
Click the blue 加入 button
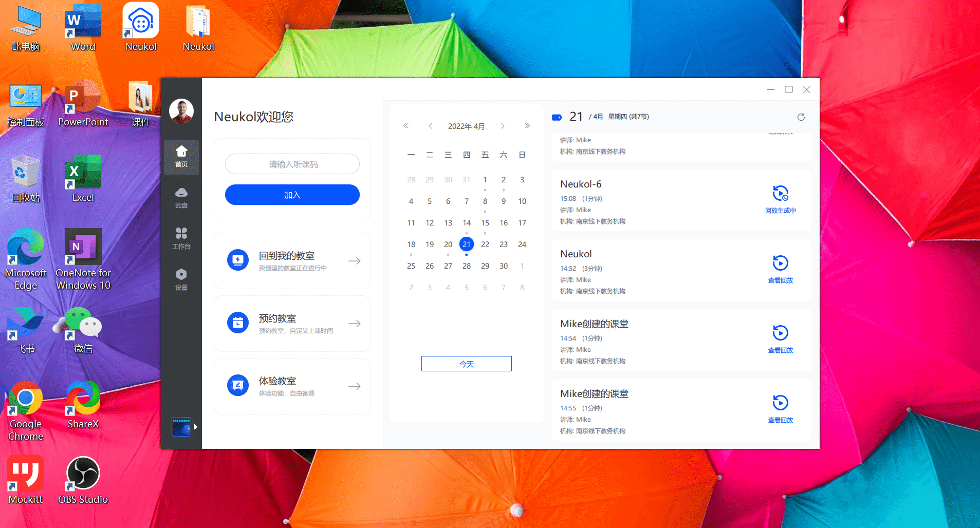(x=292, y=195)
